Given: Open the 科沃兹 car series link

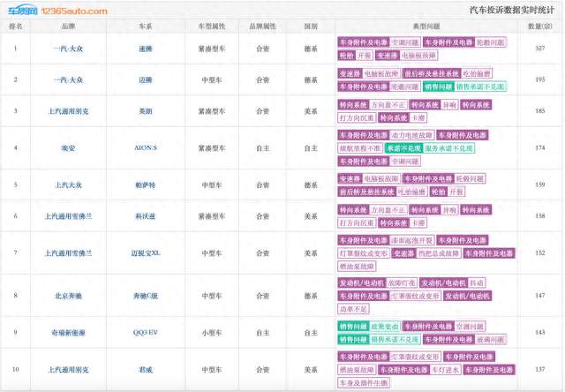Looking at the screenshot, I should [x=145, y=216].
